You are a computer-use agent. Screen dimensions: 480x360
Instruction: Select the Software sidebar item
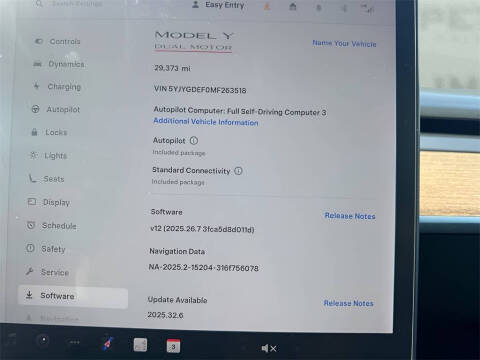click(73, 296)
